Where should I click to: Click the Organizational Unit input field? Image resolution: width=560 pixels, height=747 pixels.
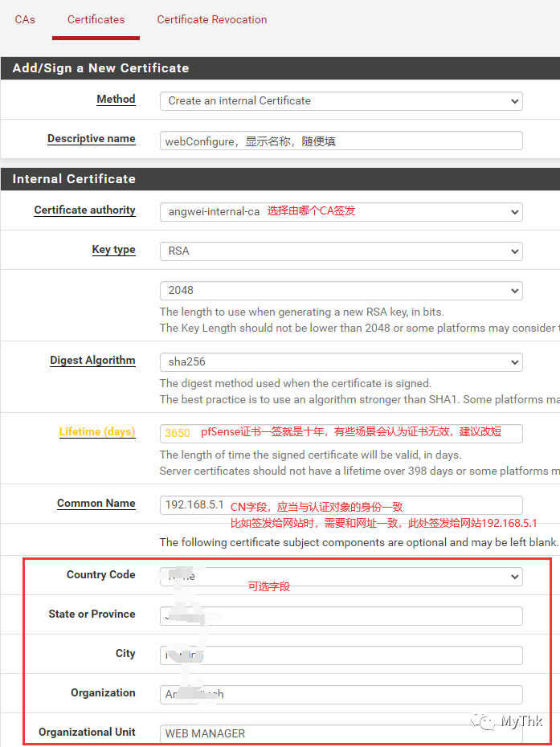[341, 733]
